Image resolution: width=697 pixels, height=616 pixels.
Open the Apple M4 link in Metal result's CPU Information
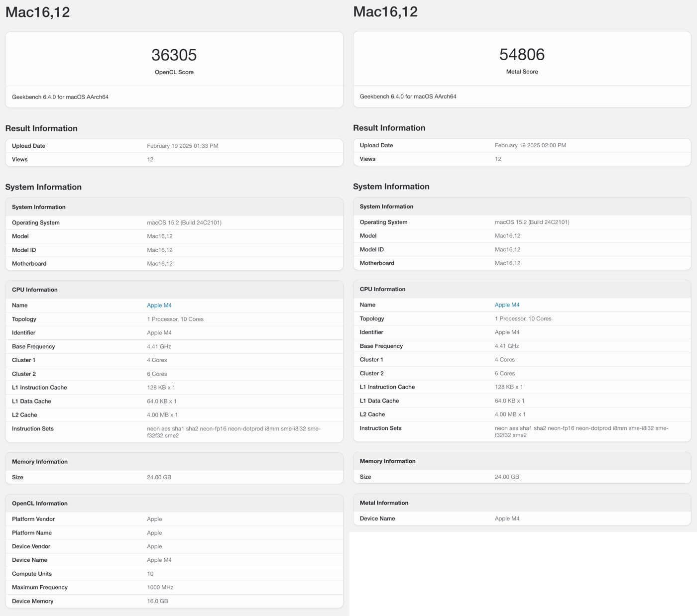point(507,305)
